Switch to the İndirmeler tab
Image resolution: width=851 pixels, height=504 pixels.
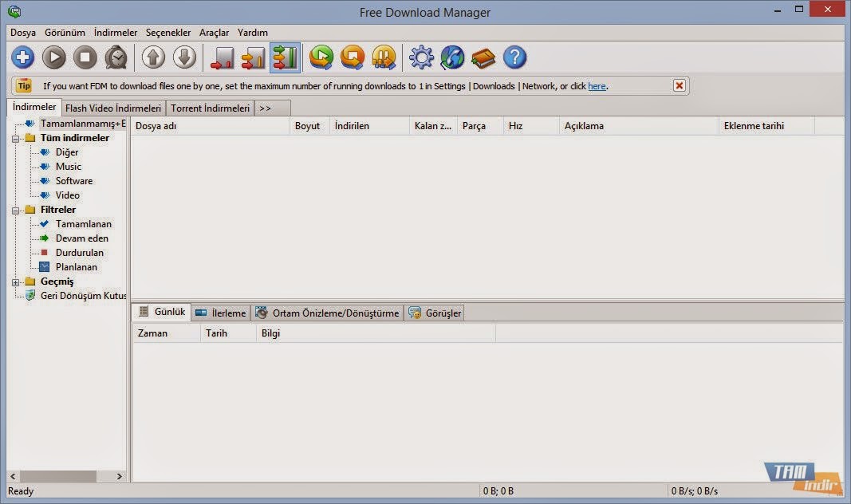(34, 107)
